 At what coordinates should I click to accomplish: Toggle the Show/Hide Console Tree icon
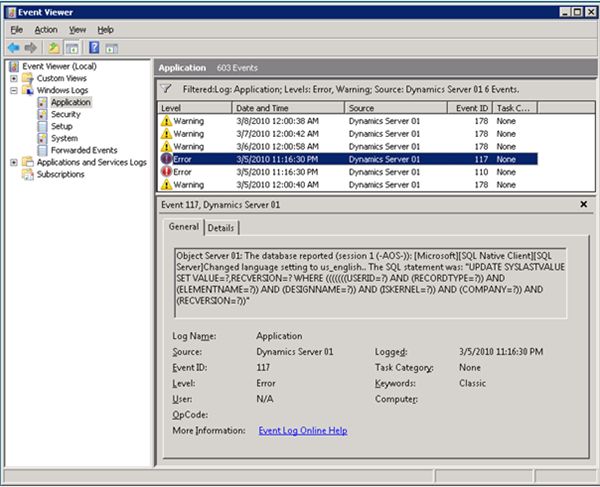click(x=72, y=48)
